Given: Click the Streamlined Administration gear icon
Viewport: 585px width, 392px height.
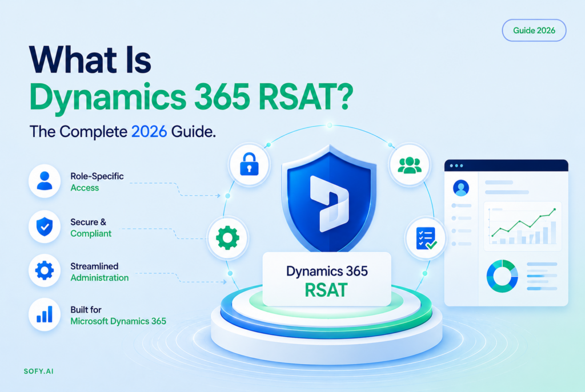Looking at the screenshot, I should (45, 270).
